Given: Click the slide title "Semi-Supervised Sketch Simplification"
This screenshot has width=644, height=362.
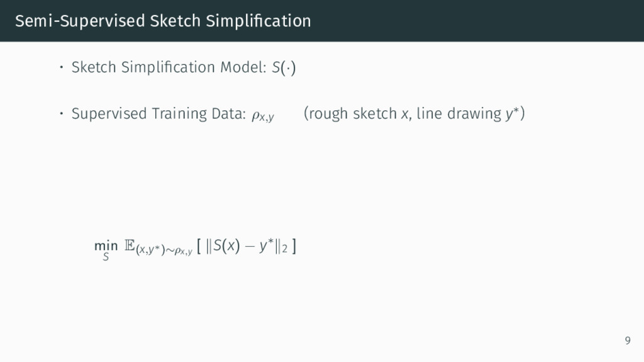Looking at the screenshot, I should pyautogui.click(x=163, y=21).
